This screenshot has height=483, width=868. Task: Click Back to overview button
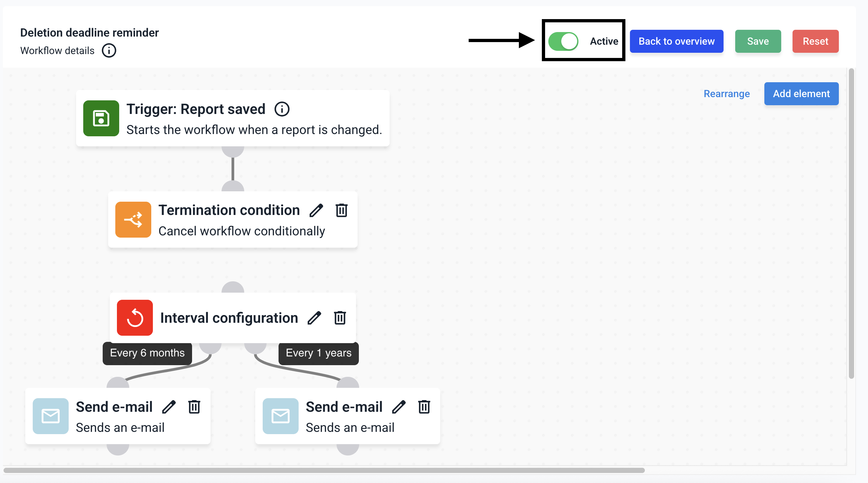click(x=676, y=41)
